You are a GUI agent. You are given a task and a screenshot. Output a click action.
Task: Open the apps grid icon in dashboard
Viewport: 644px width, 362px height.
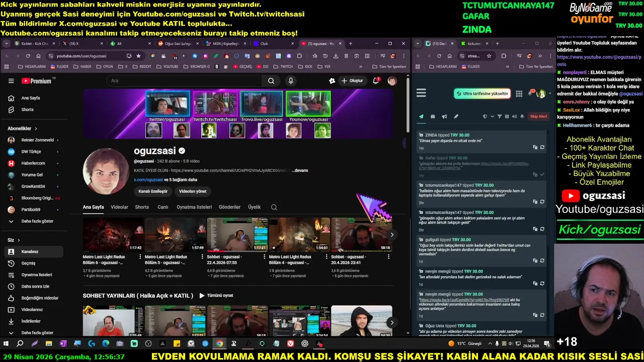coord(519,94)
